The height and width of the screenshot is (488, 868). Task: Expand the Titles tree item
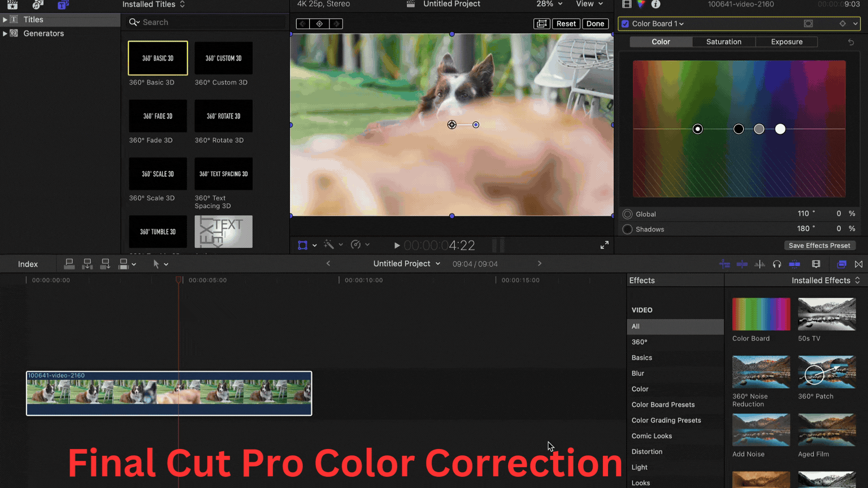pos(5,20)
